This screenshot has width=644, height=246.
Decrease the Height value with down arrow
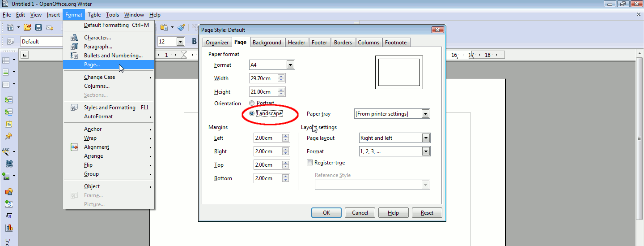click(281, 94)
